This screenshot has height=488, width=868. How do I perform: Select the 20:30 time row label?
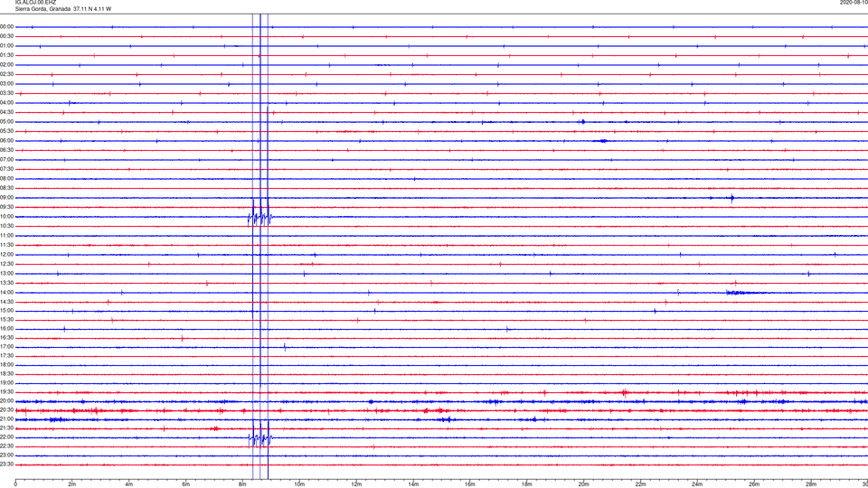pyautogui.click(x=7, y=410)
